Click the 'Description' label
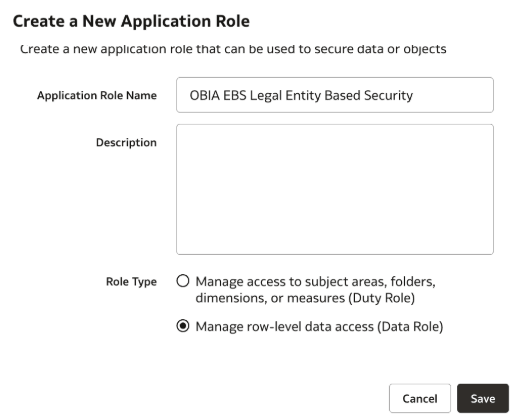The height and width of the screenshot is (415, 510). (126, 142)
